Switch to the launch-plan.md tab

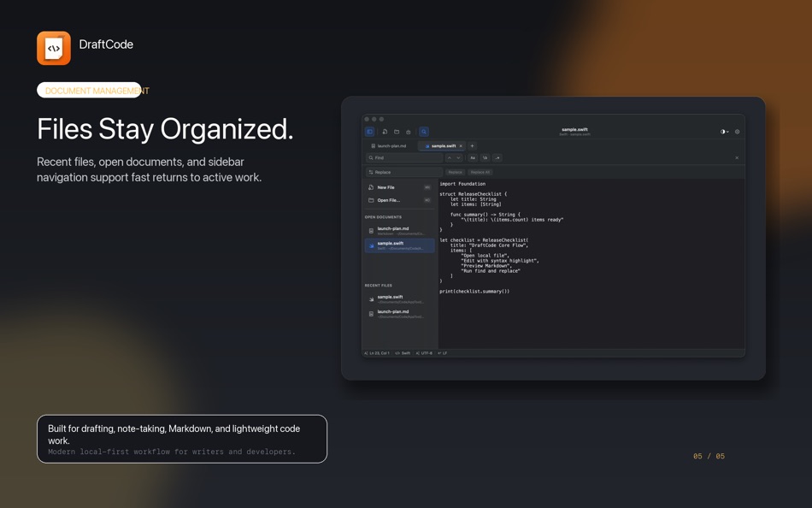coord(389,146)
